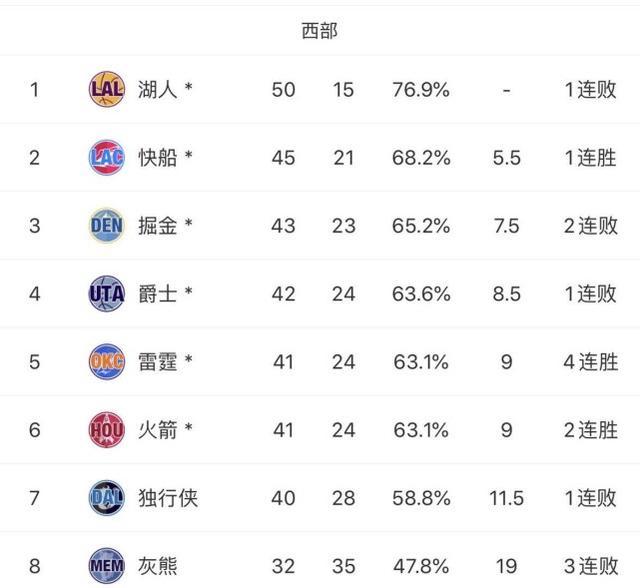The image size is (640, 588).
Task: Click the Mavericks DAL team logo
Action: pyautogui.click(x=106, y=498)
